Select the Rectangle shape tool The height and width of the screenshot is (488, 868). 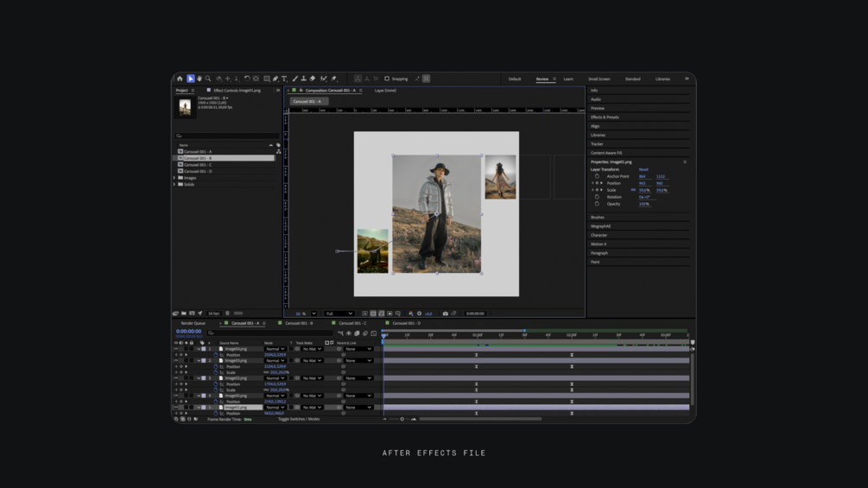pyautogui.click(x=267, y=79)
